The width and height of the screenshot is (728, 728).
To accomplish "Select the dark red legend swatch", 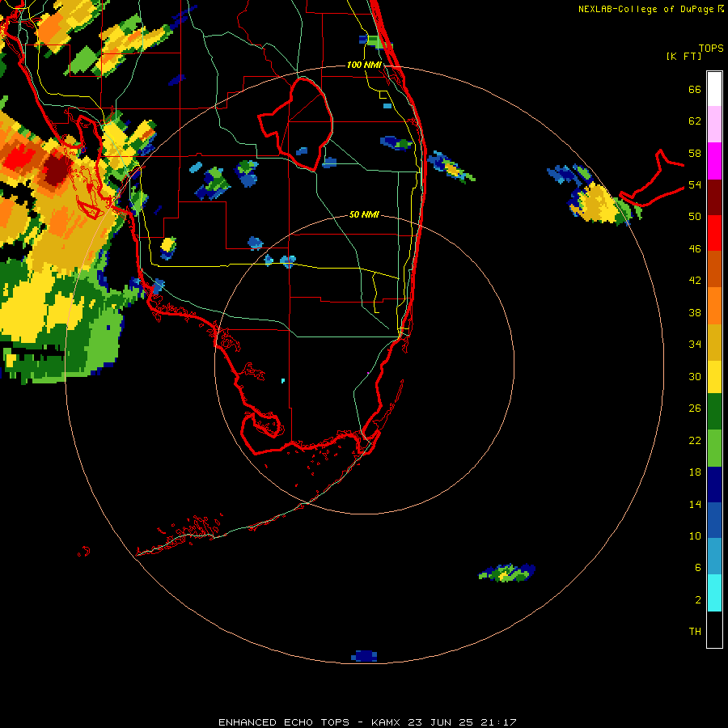I will click(x=714, y=197).
